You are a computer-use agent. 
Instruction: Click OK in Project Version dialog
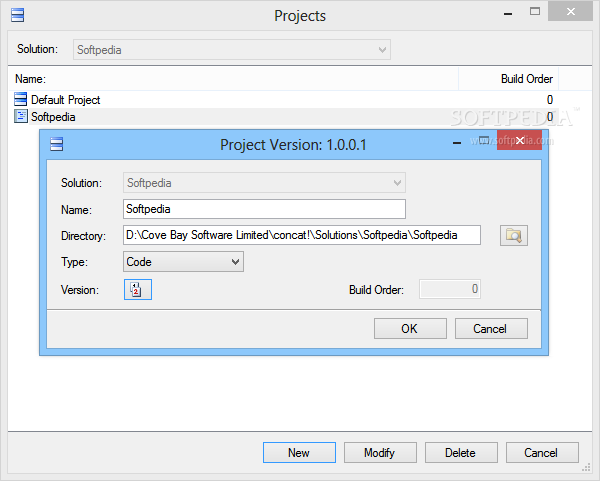coord(410,329)
